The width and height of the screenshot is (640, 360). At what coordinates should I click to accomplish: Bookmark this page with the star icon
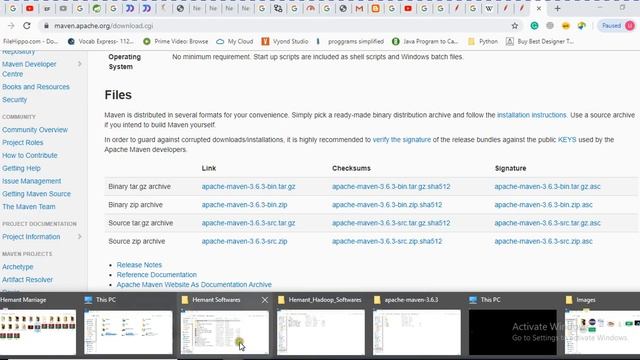click(x=515, y=26)
